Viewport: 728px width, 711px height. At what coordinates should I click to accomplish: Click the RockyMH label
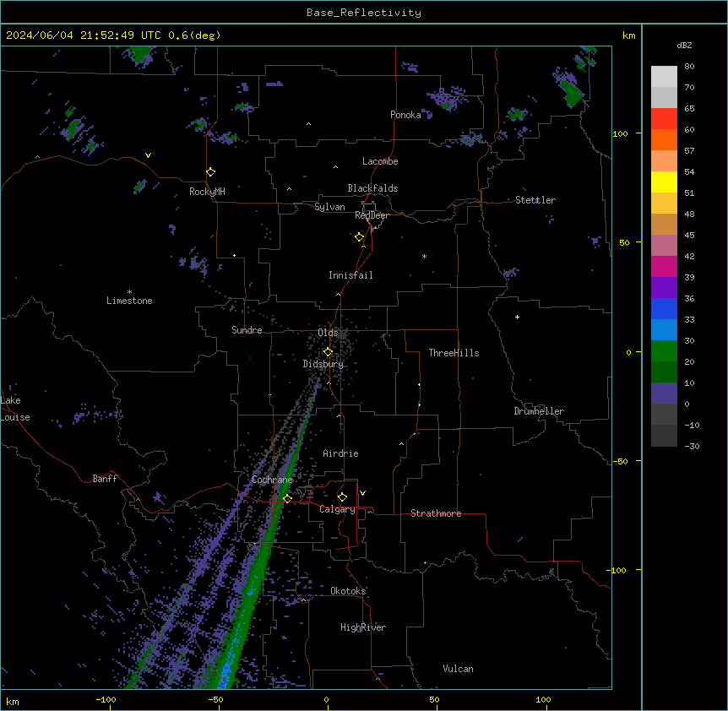coord(207,192)
